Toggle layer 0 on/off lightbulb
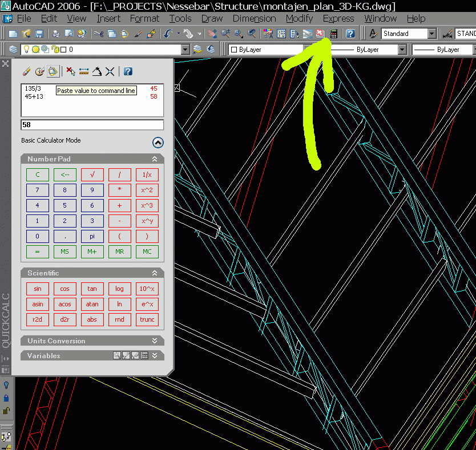 27,49
